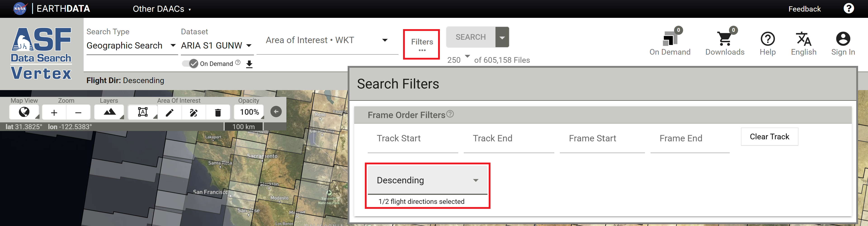Image resolution: width=868 pixels, height=226 pixels.
Task: Click the Clear Track button
Action: pyautogui.click(x=769, y=137)
